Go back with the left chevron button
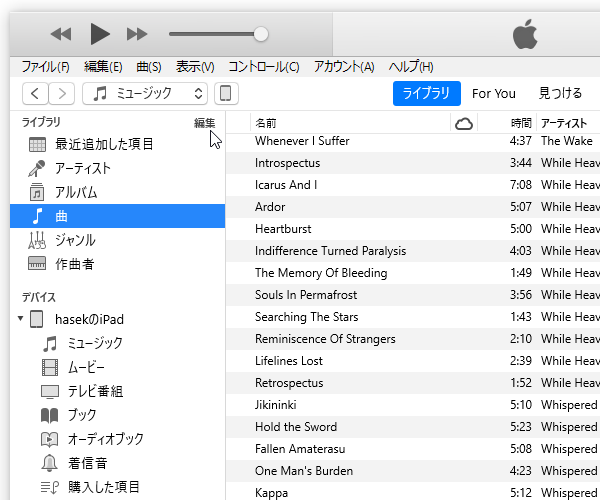Viewport: 600px width, 500px height. coord(35,93)
